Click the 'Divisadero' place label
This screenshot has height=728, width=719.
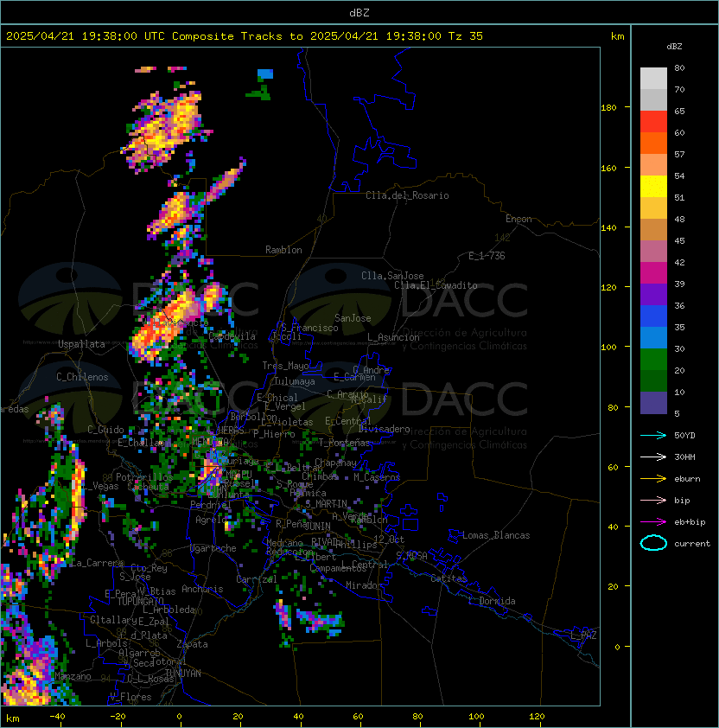(x=384, y=429)
